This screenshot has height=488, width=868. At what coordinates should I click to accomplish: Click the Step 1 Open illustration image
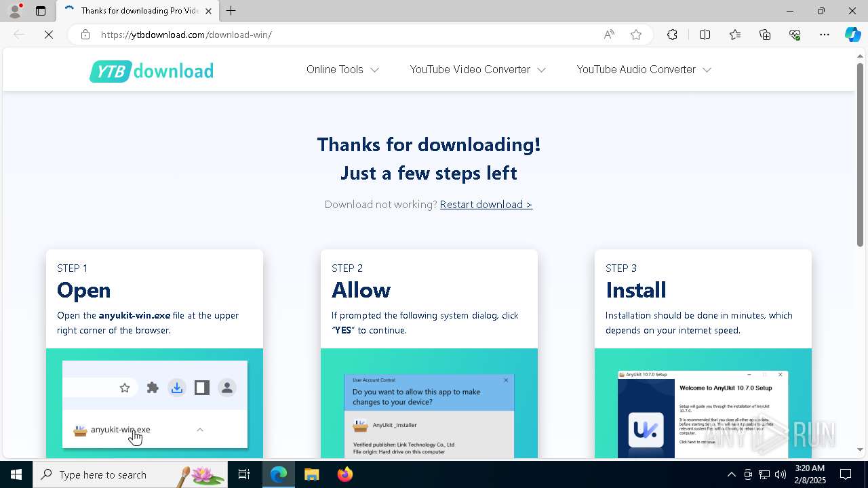(155, 403)
